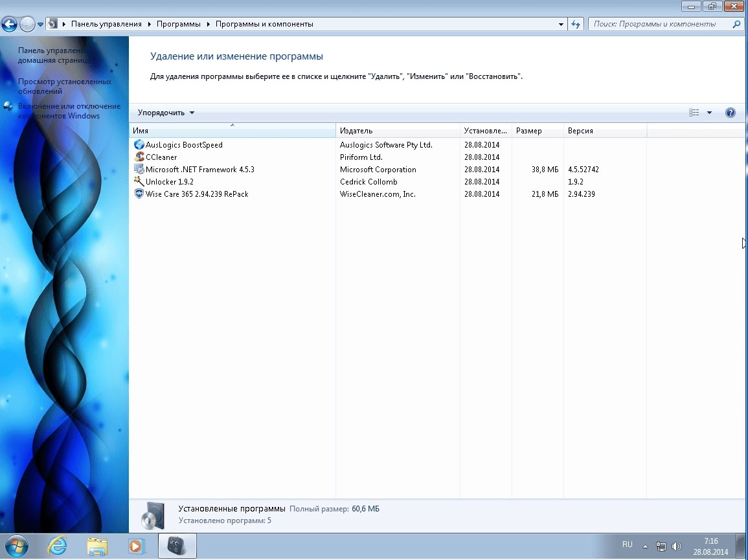Click size value 21,8 МБ
This screenshot has height=560, width=748.
tap(545, 194)
